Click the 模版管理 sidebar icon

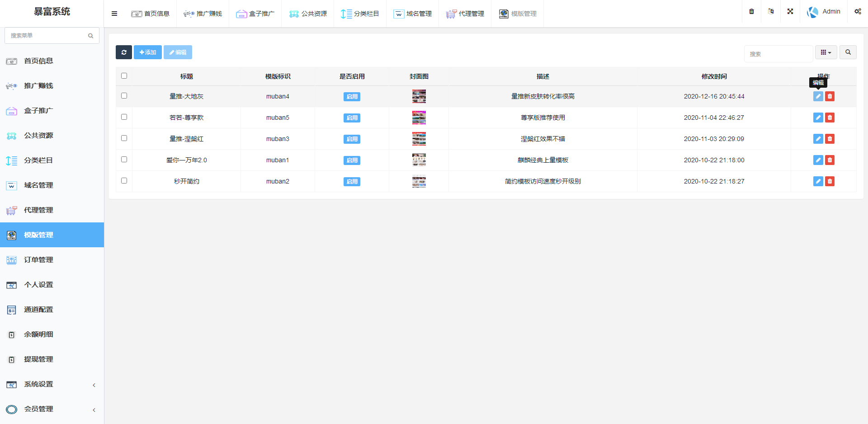tap(11, 235)
